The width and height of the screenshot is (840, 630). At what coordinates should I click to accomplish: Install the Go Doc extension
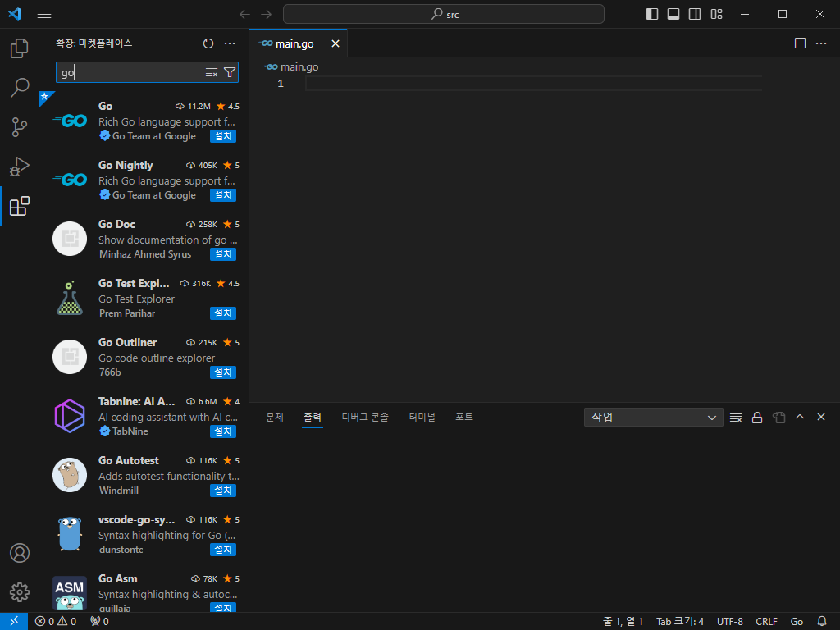pos(223,254)
